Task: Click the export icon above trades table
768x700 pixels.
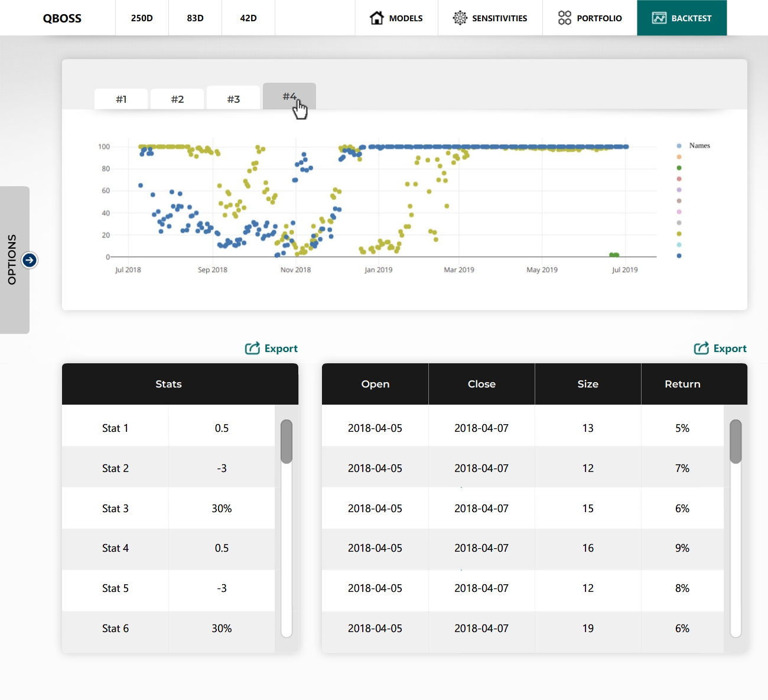Action: (701, 349)
